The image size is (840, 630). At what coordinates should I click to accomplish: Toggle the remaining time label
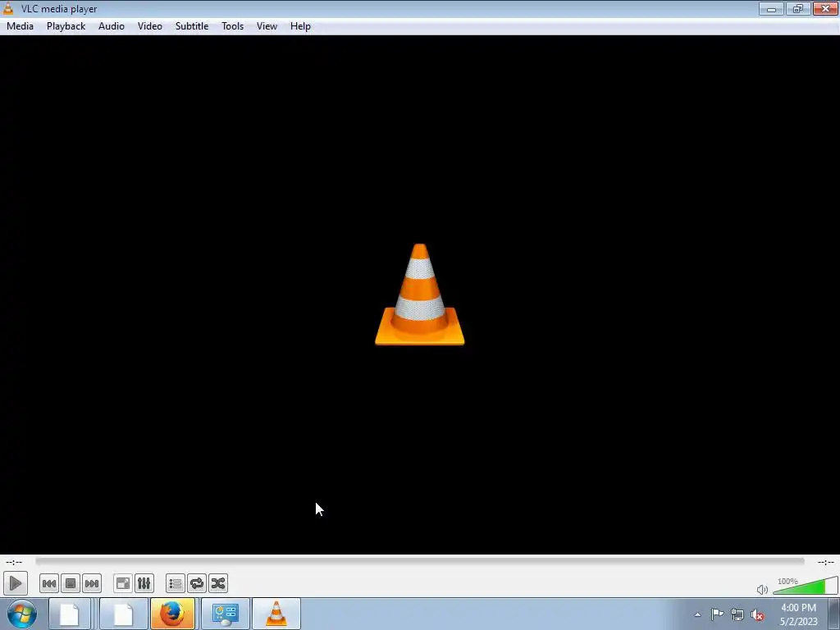pos(825,562)
